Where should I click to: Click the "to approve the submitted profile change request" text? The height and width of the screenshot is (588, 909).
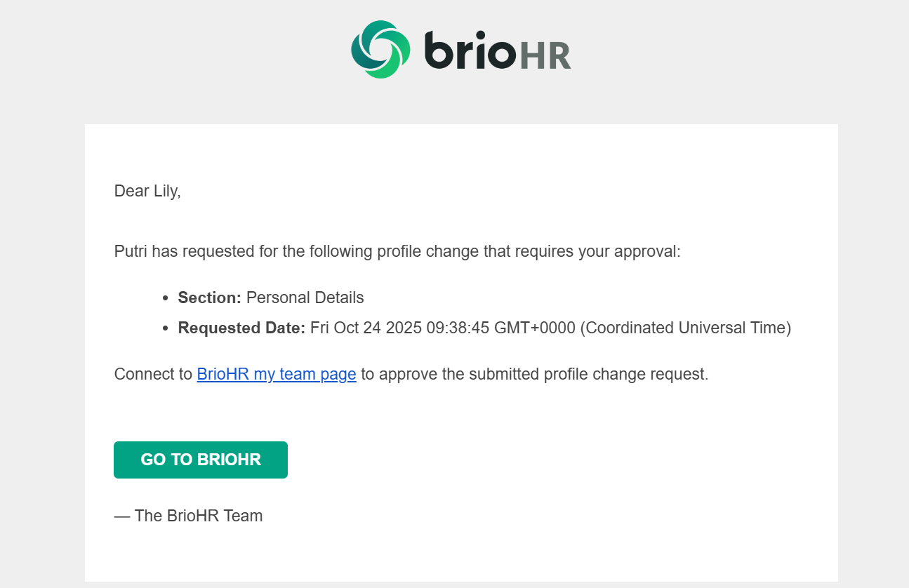tap(534, 374)
